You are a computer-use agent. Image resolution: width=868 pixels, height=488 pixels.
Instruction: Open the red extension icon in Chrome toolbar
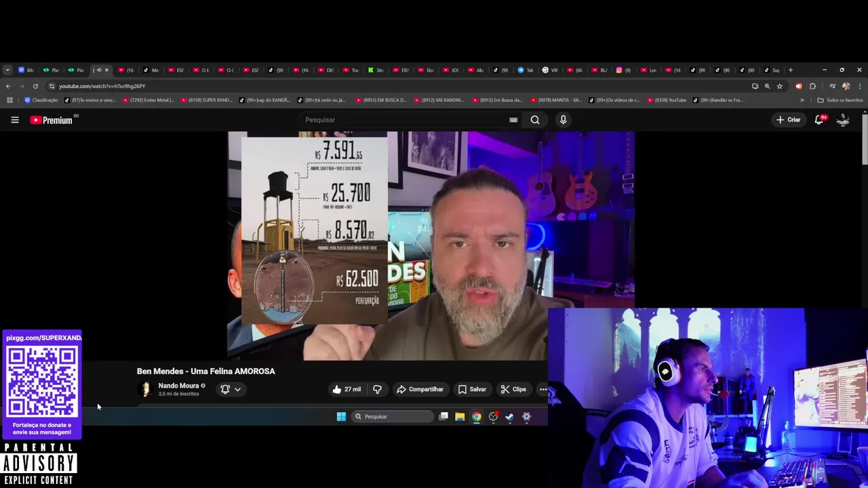tap(799, 86)
